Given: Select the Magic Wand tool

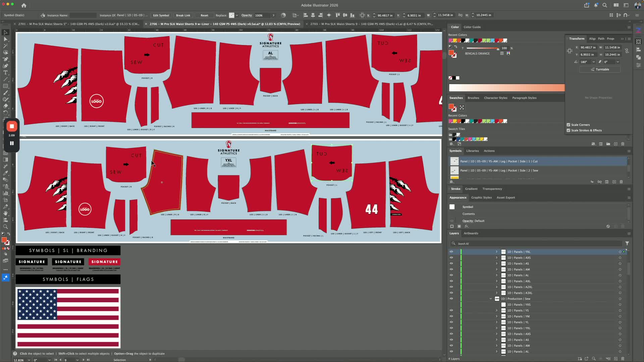Looking at the screenshot, I should point(5,46).
